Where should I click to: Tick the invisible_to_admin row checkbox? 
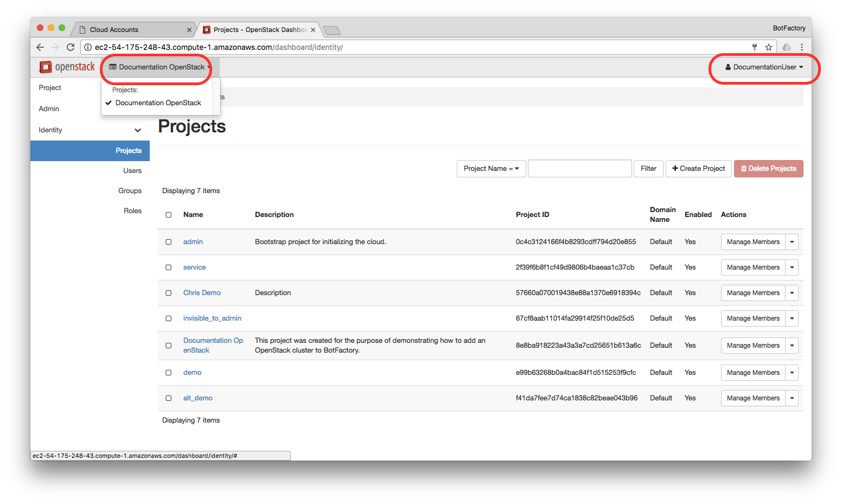pos(169,318)
